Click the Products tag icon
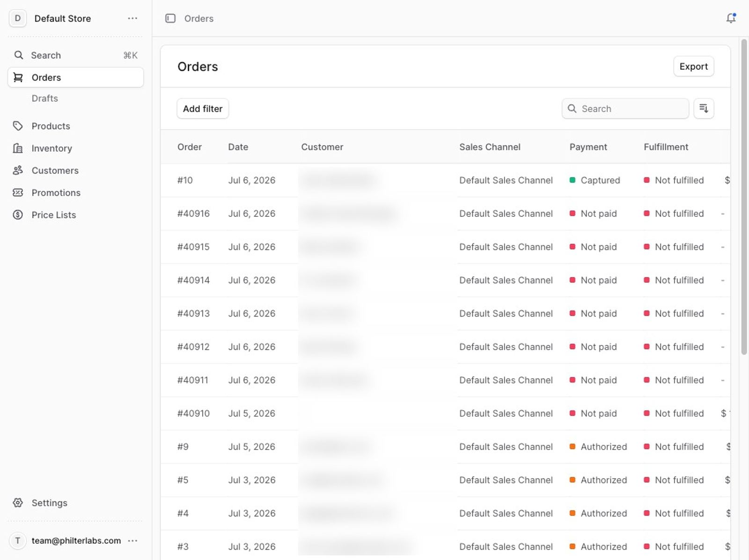 tap(18, 126)
